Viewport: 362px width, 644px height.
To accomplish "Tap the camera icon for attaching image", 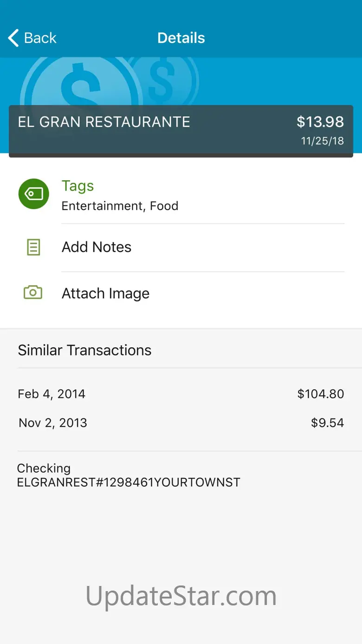I will (33, 293).
